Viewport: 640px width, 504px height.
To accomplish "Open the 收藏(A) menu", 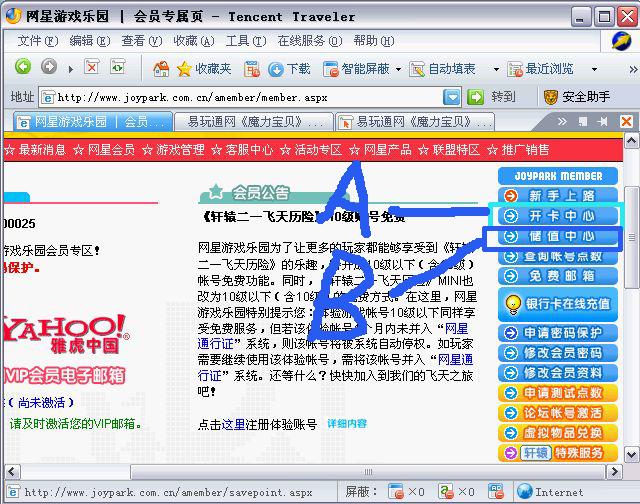I will click(x=193, y=41).
